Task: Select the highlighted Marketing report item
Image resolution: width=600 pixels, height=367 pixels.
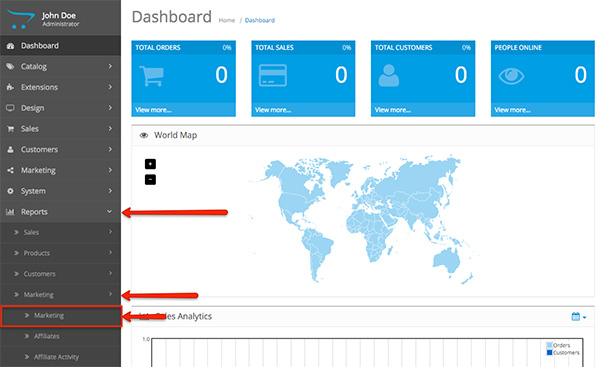Action: (61, 316)
